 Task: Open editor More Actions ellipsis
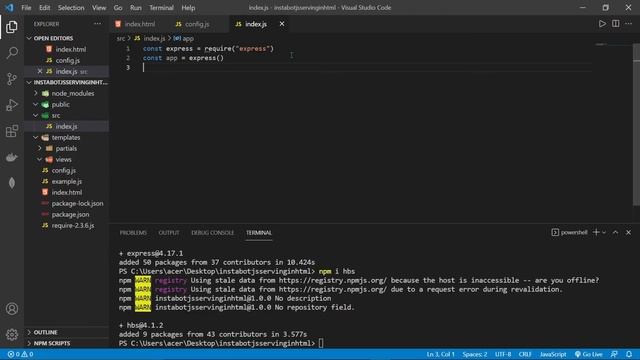click(x=629, y=24)
